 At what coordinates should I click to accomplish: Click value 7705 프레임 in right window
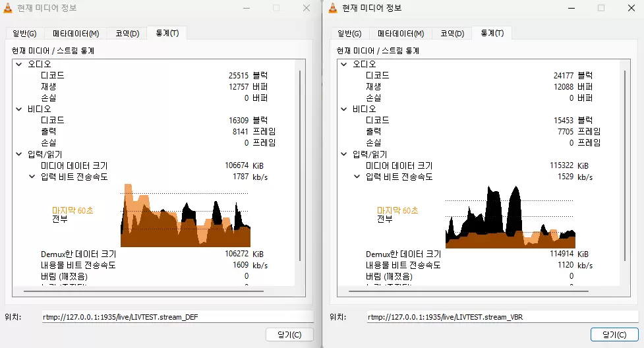[x=579, y=131]
